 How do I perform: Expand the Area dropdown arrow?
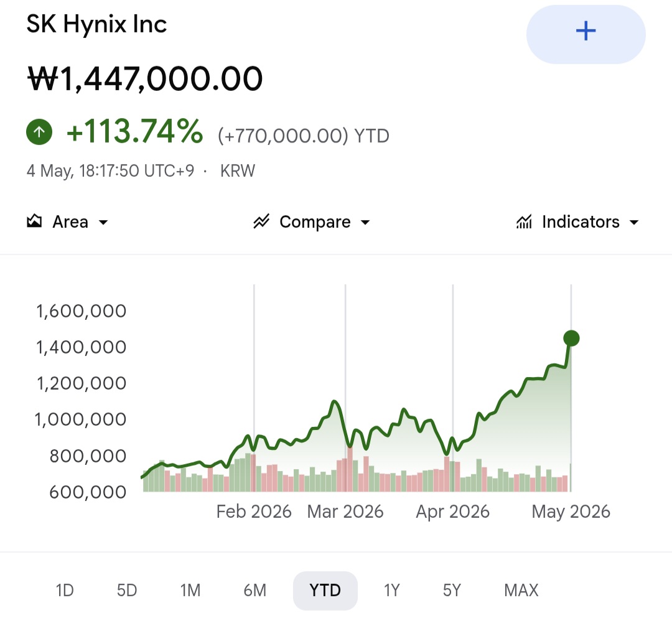(103, 222)
